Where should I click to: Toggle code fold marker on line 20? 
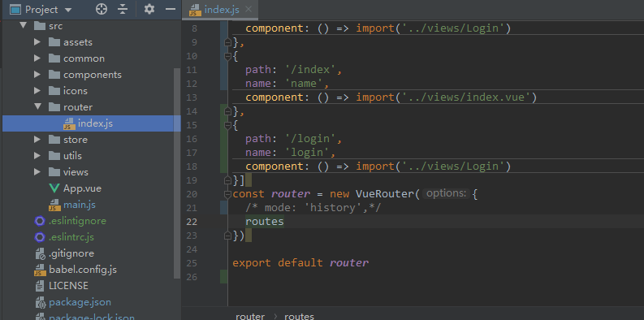coord(227,194)
